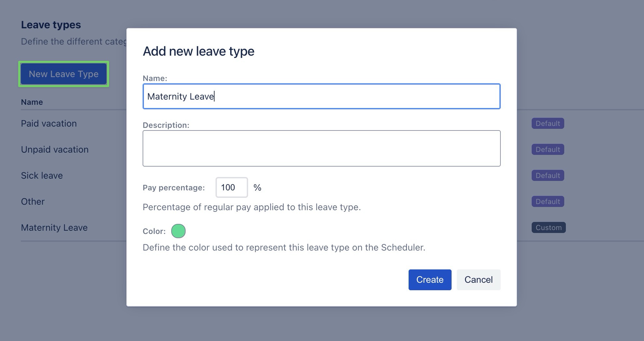Click the Default badge for Unpaid vacation
Image resolution: width=644 pixels, height=341 pixels.
click(x=548, y=150)
